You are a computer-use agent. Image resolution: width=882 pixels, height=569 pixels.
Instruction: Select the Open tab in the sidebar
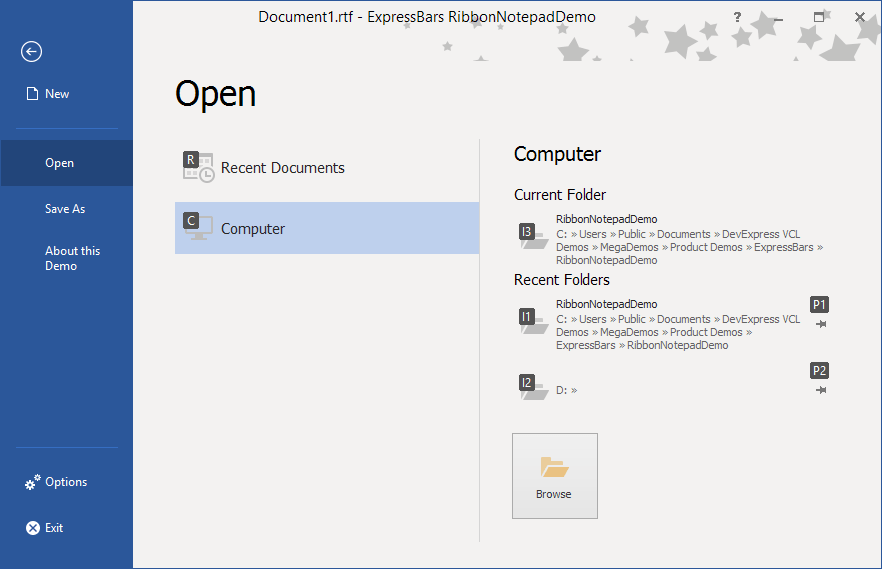(x=66, y=163)
